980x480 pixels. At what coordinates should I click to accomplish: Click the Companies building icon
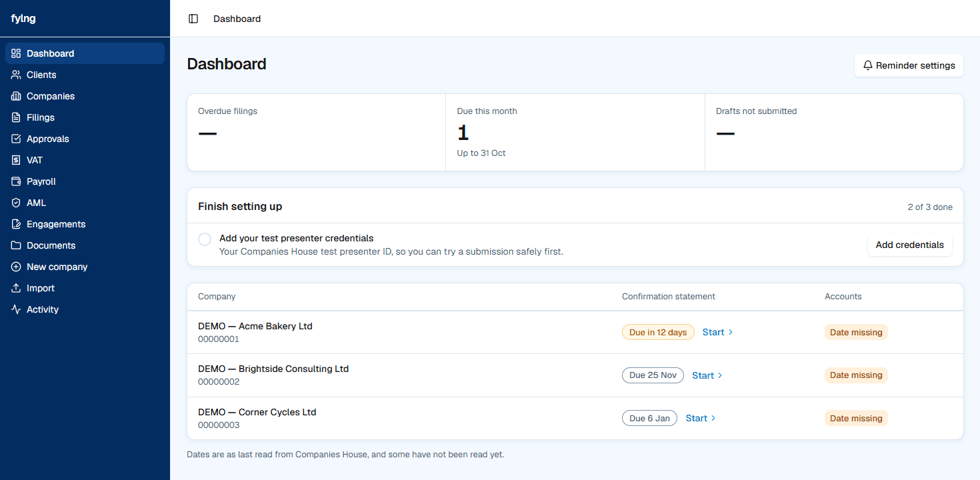point(16,96)
